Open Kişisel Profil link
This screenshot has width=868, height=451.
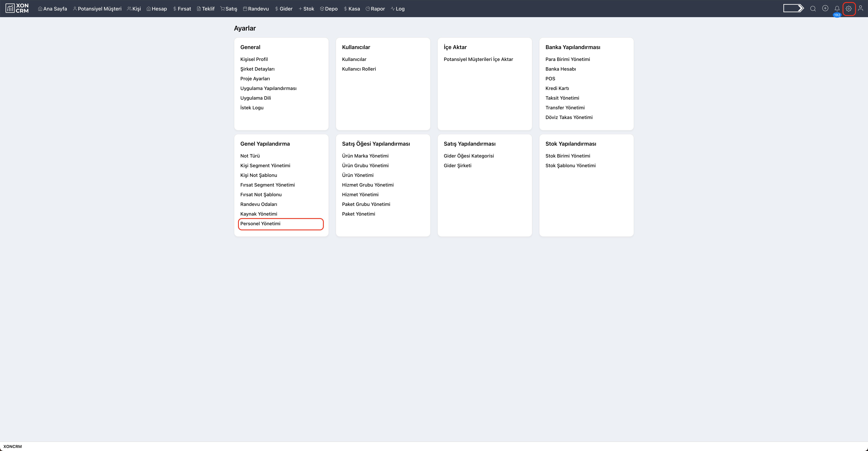254,59
